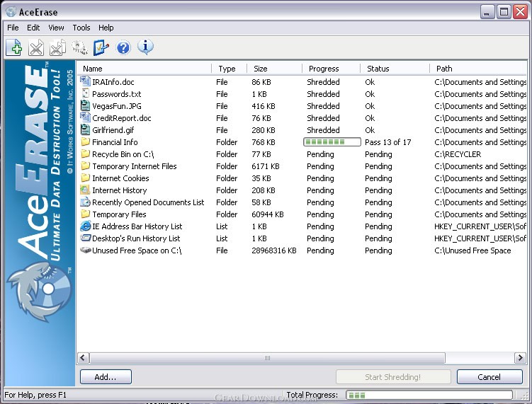The width and height of the screenshot is (532, 404).
Task: Click the blue question mark Help icon
Action: pos(123,47)
